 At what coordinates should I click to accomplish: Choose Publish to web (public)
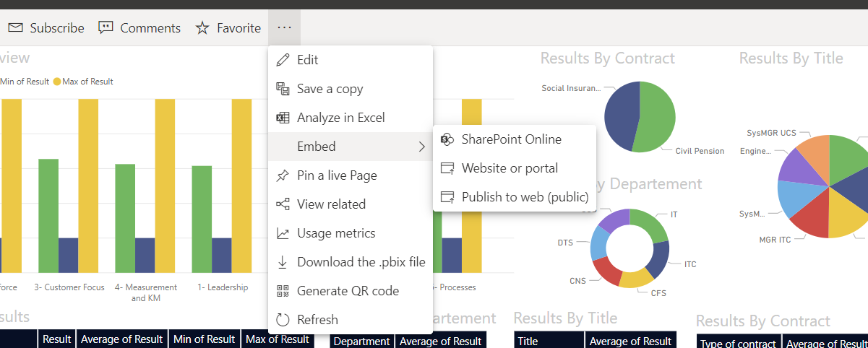(525, 197)
